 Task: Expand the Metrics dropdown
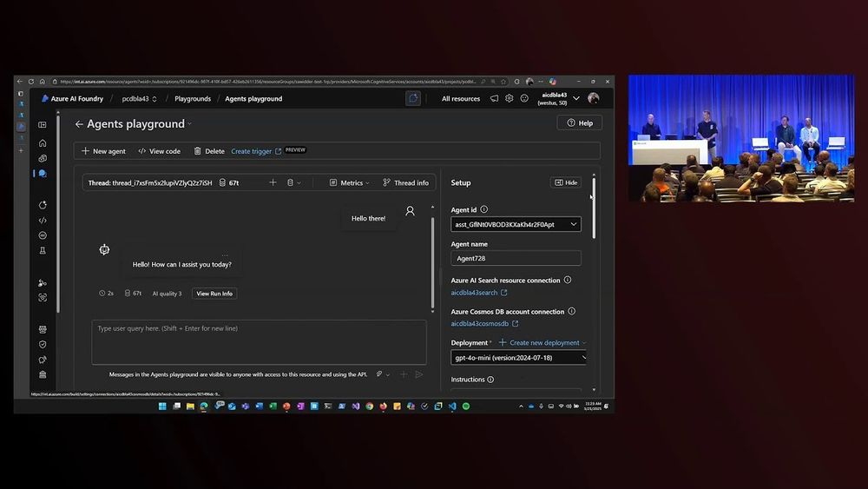[349, 182]
